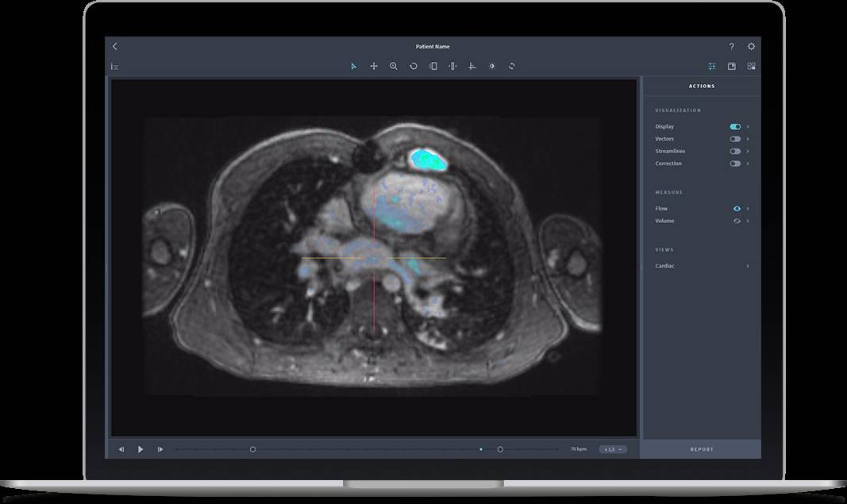Step to the next frame
This screenshot has height=504, width=847.
[160, 449]
